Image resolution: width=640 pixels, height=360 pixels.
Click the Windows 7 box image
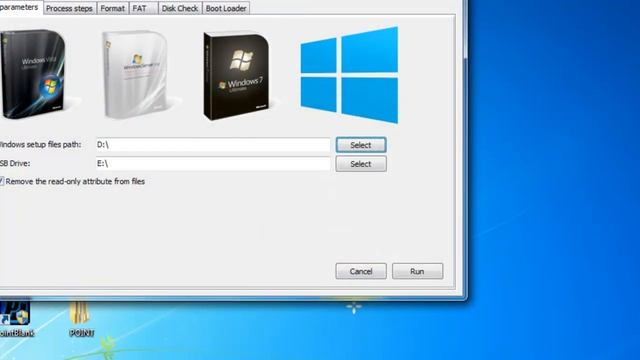click(236, 76)
